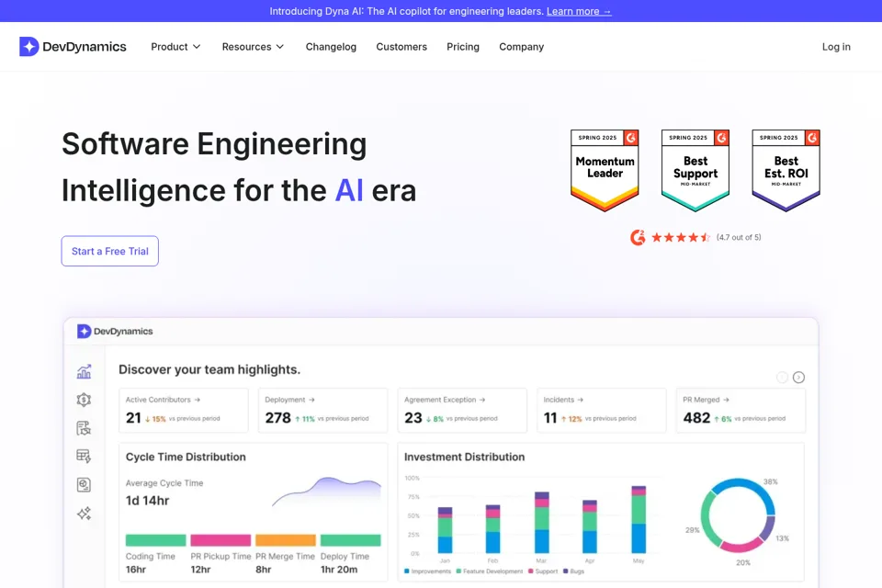
Task: Click the Improvements legend swatch
Action: coord(407,571)
